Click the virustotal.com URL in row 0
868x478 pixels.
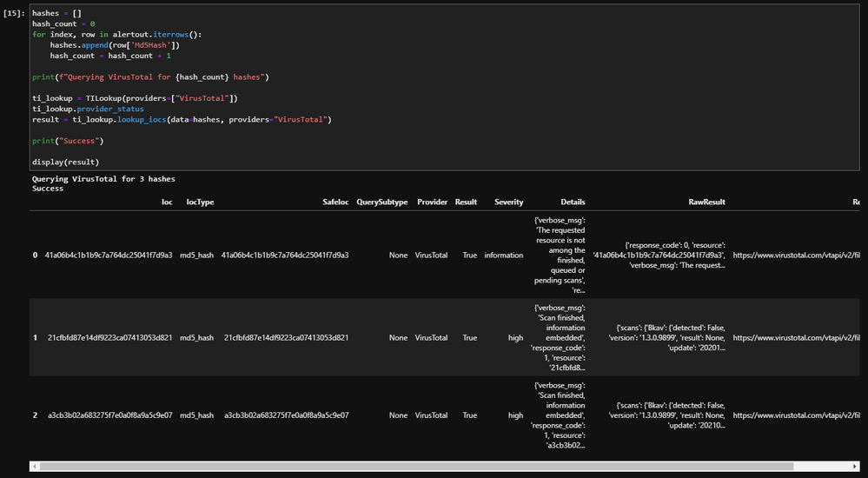(x=796, y=256)
